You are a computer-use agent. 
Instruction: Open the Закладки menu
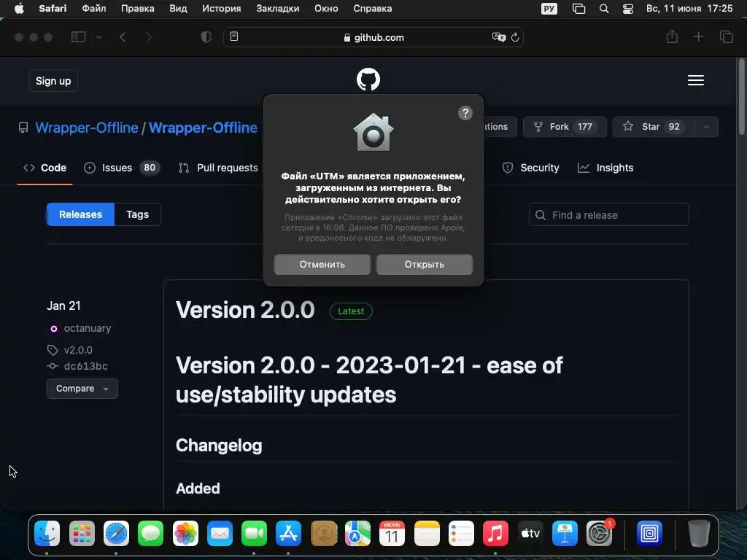click(x=278, y=9)
